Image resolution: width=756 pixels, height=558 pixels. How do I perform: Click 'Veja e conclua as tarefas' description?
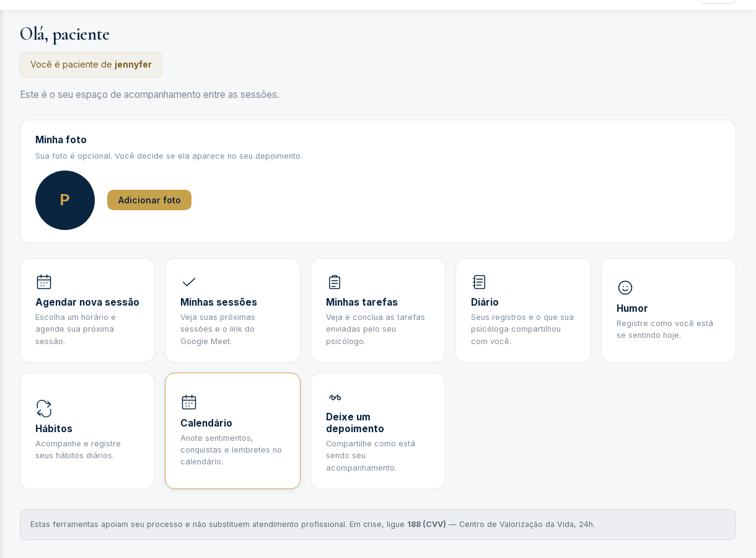click(x=376, y=329)
